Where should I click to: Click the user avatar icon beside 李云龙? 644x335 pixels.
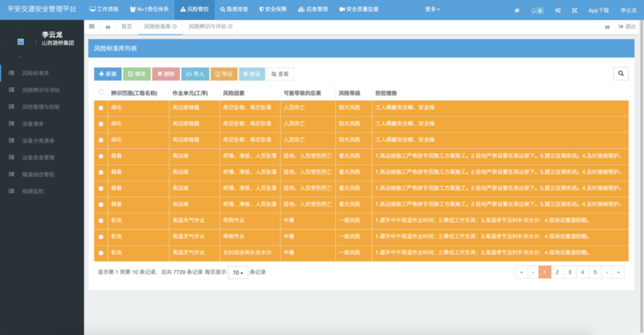point(21,42)
